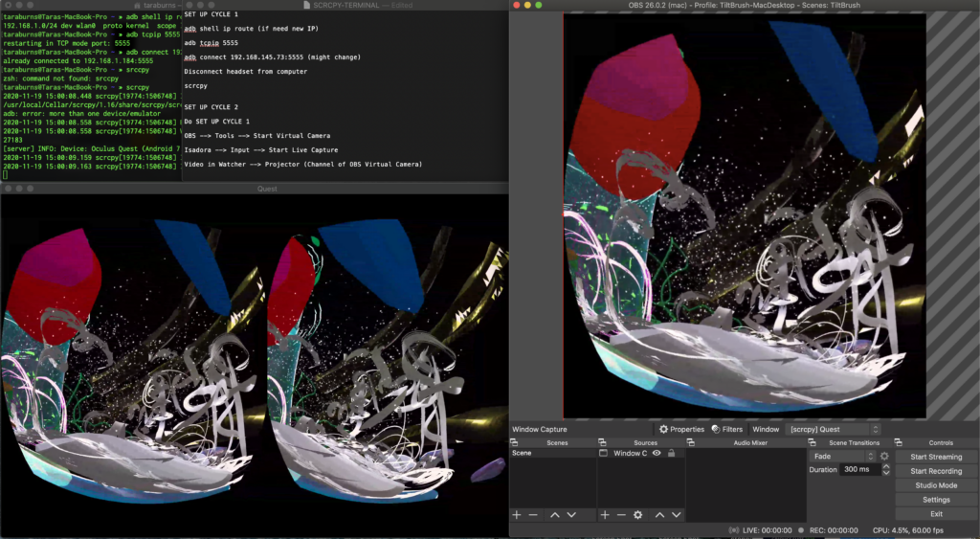Toggle visibility eye of Window C source
This screenshot has height=539, width=980.
(x=657, y=453)
